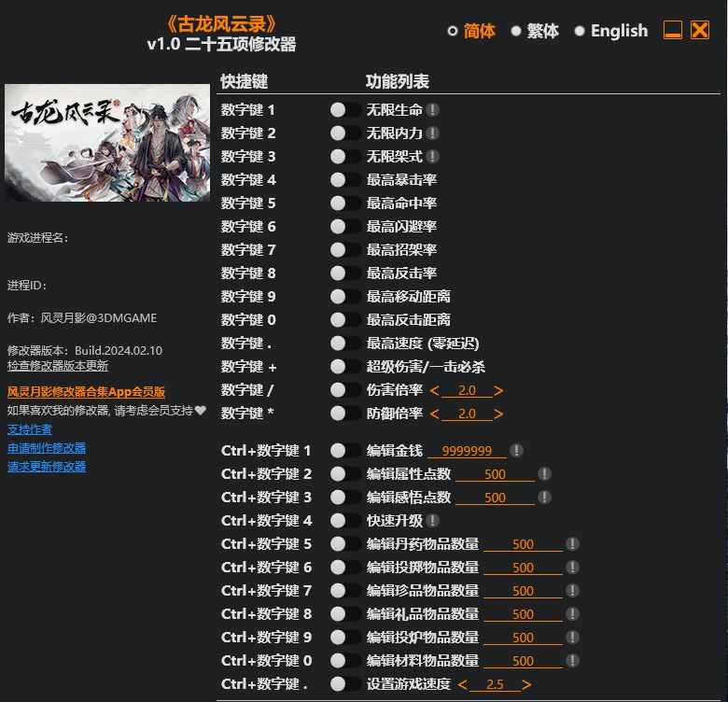728x702 pixels.
Task: Click the info icon beside 编辑金钱 value
Action: click(x=516, y=450)
